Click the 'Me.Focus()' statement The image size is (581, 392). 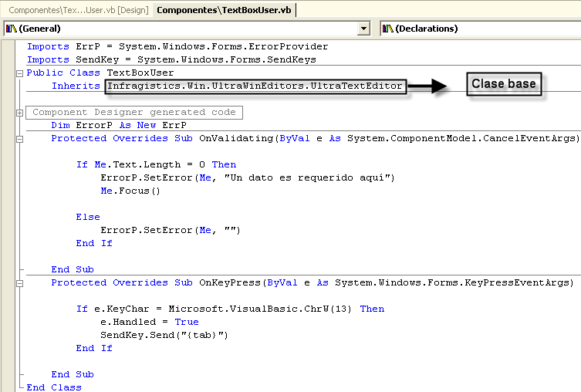tap(130, 191)
